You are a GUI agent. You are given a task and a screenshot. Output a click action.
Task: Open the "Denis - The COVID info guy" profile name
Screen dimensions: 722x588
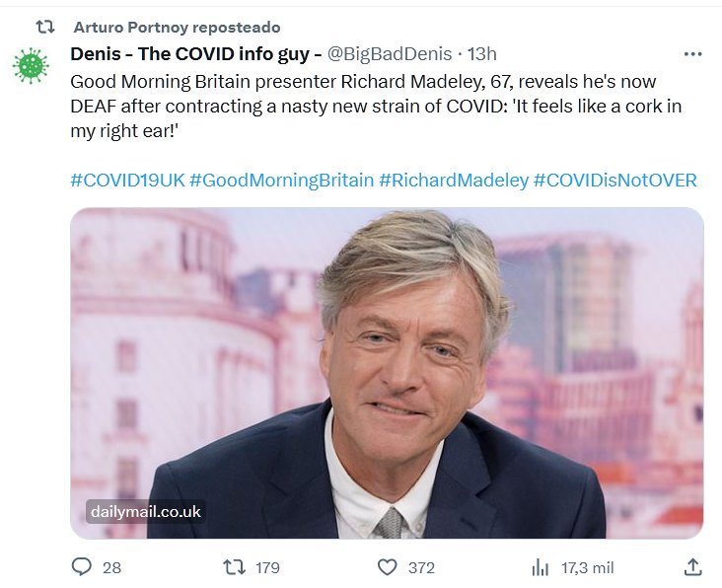pyautogui.click(x=189, y=53)
